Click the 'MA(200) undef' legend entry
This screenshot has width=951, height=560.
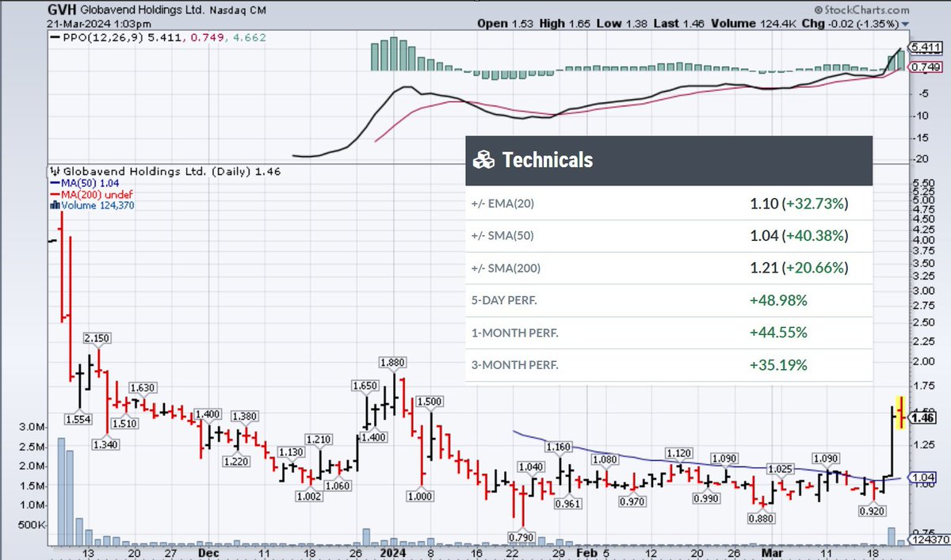click(x=97, y=193)
